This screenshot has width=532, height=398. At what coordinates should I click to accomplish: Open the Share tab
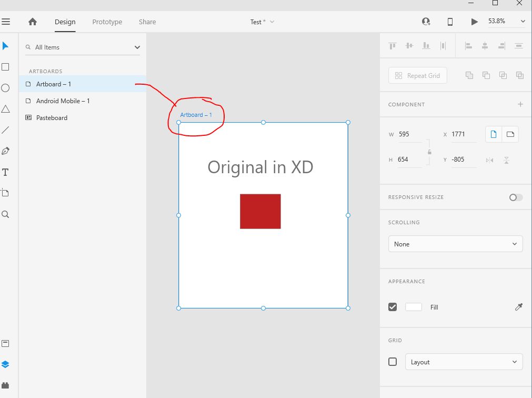pyautogui.click(x=147, y=22)
